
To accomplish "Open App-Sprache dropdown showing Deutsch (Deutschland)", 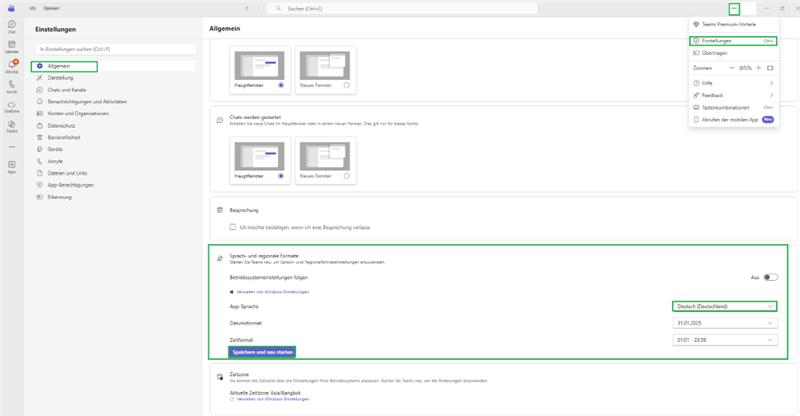I will 724,306.
